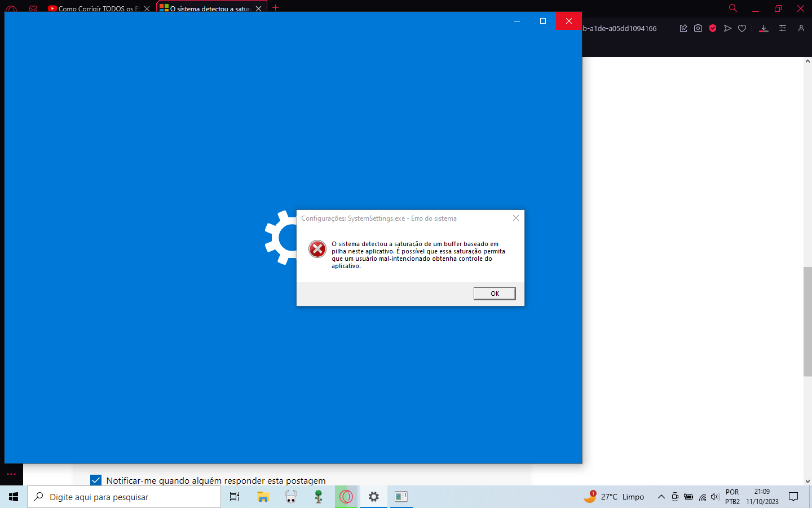Show hidden system tray icons

pos(661,497)
